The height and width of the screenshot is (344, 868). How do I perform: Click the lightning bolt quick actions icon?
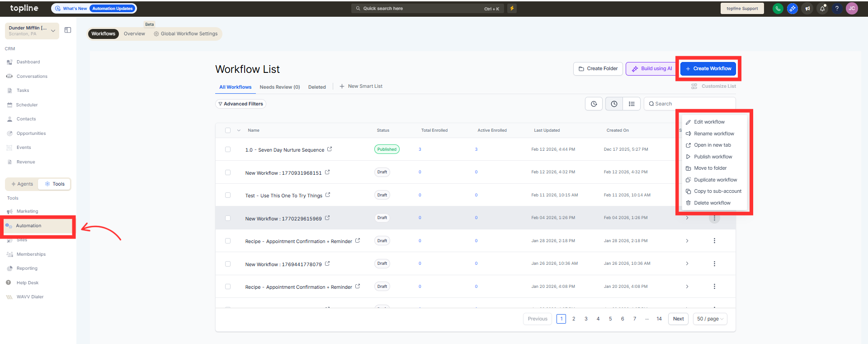click(512, 8)
